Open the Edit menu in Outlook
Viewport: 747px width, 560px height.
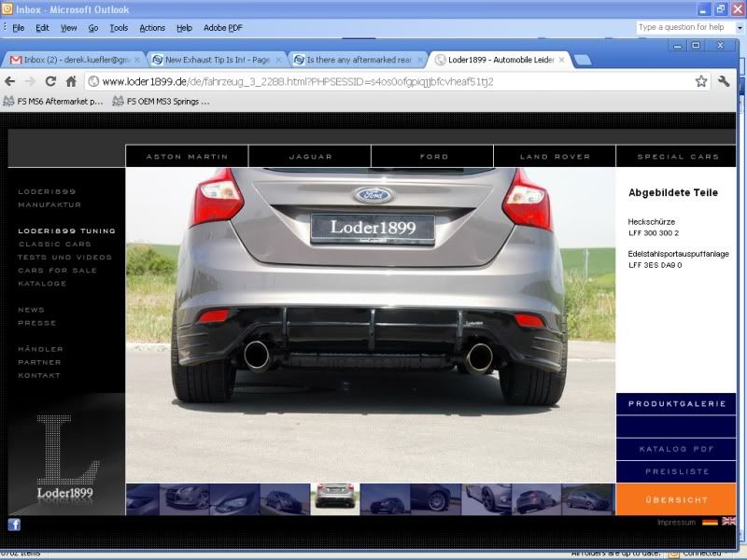[x=42, y=28]
